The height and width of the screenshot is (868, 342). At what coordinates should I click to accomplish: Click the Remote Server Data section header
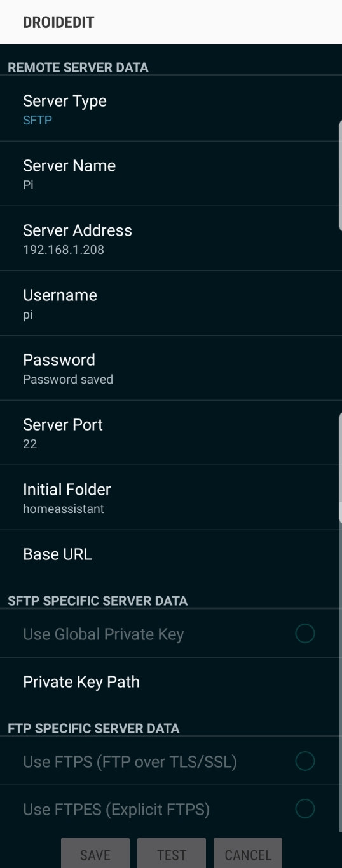click(78, 67)
